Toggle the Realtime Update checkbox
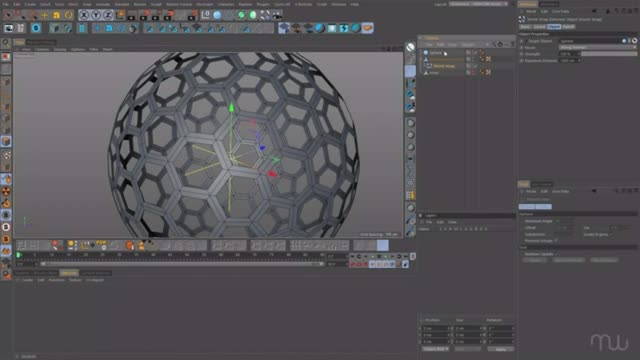The image size is (640, 360). click(557, 254)
